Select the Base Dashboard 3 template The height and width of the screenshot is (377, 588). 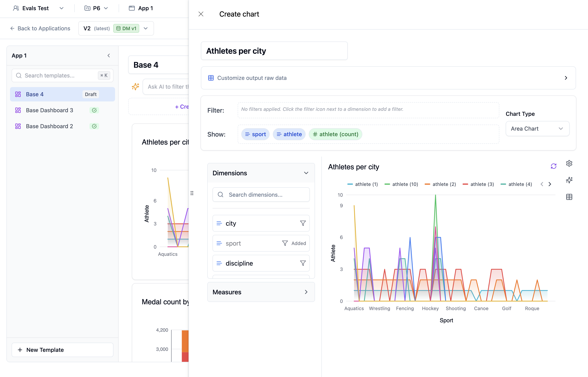click(50, 110)
